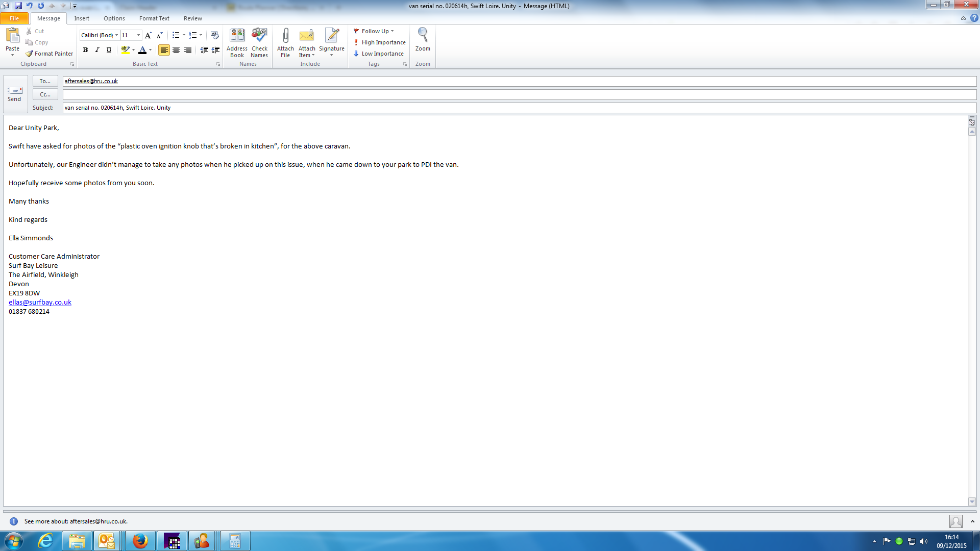
Task: Click the To... recipients button
Action: (45, 81)
